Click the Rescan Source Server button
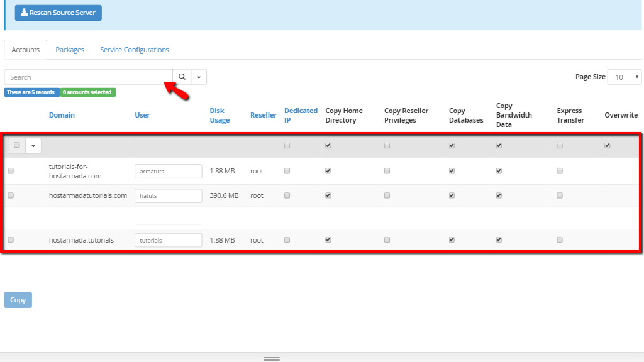The height and width of the screenshot is (362, 644). click(x=58, y=13)
